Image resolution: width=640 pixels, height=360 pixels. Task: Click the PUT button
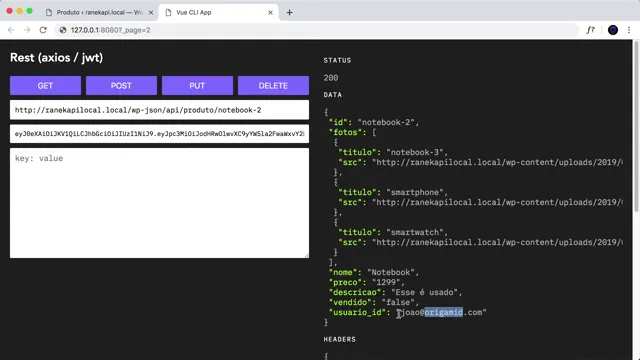click(x=197, y=86)
